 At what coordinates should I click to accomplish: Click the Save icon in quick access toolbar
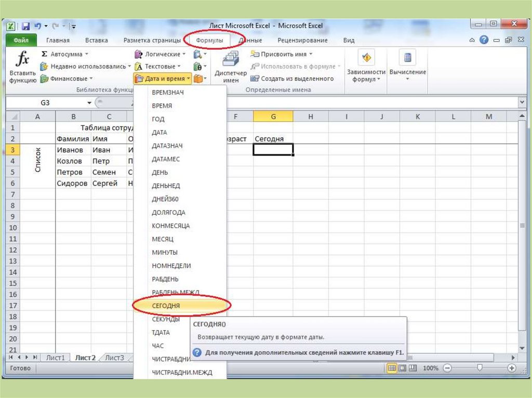point(25,26)
